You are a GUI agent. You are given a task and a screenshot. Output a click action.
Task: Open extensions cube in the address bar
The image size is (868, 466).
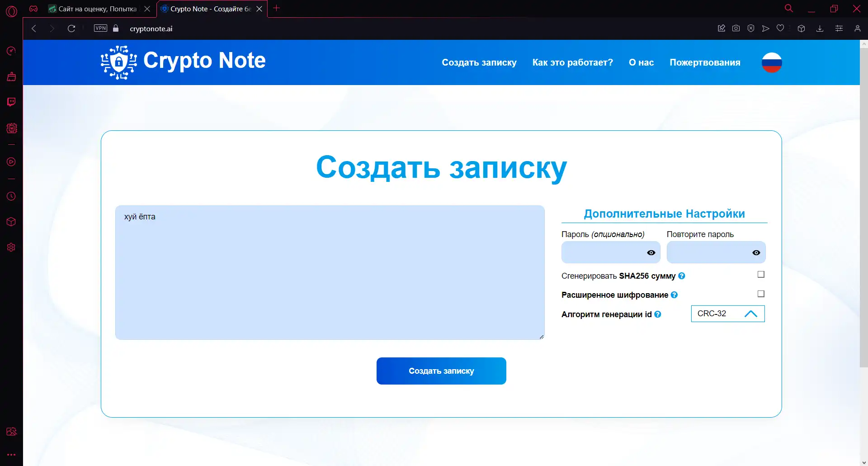[801, 29]
